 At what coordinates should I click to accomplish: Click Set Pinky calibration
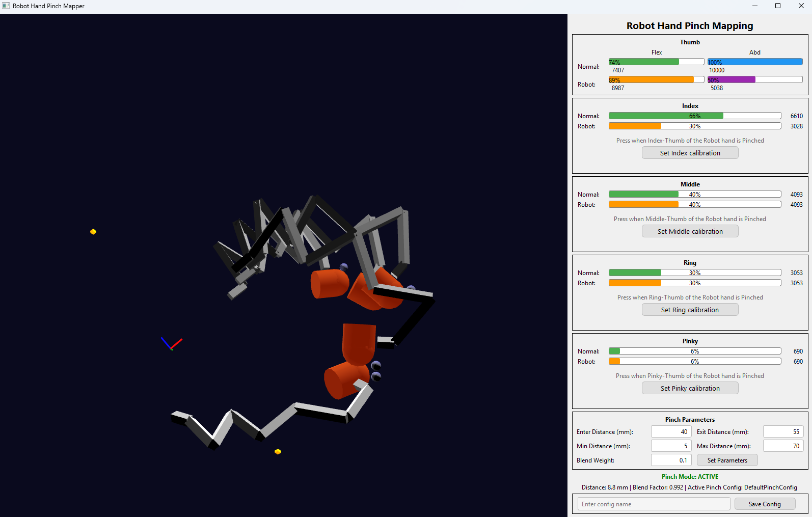click(690, 388)
